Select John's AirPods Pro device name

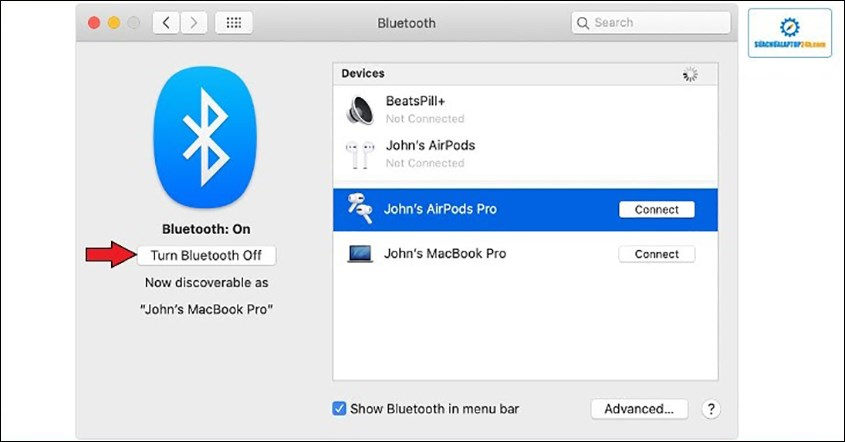(440, 209)
